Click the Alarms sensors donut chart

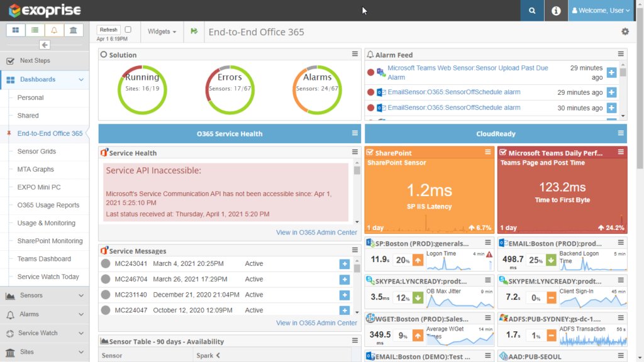(x=317, y=89)
